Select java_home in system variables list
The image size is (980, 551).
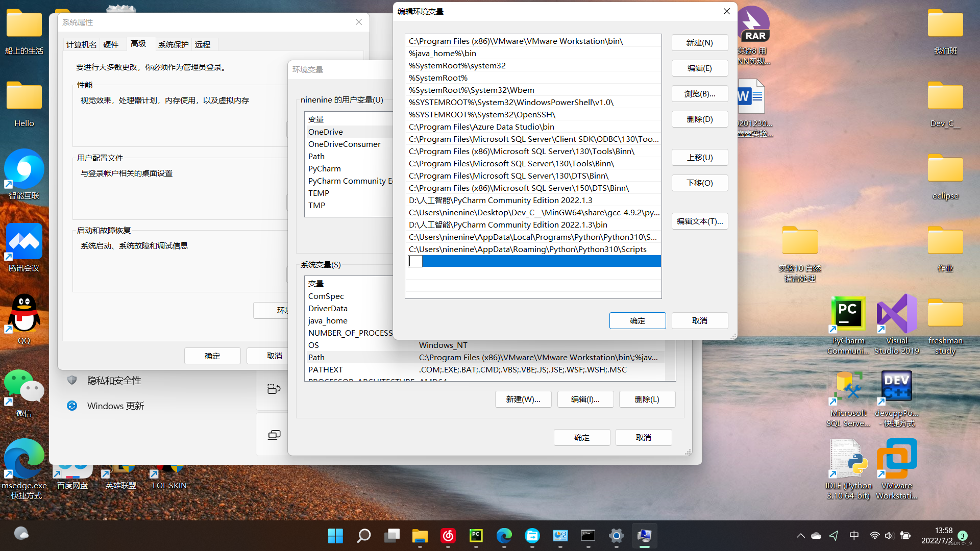[x=328, y=321]
